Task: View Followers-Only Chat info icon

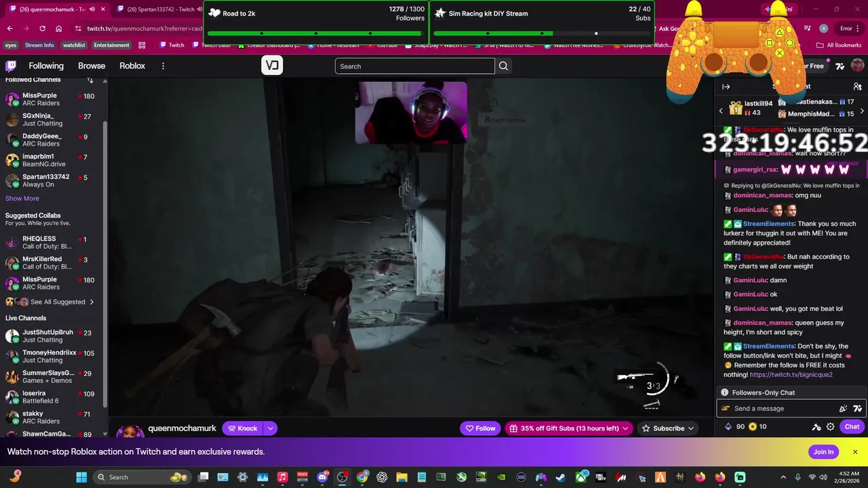Action: 724,392
